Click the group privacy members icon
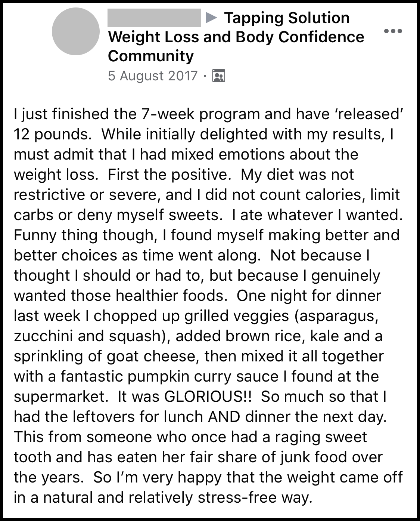 coord(218,76)
